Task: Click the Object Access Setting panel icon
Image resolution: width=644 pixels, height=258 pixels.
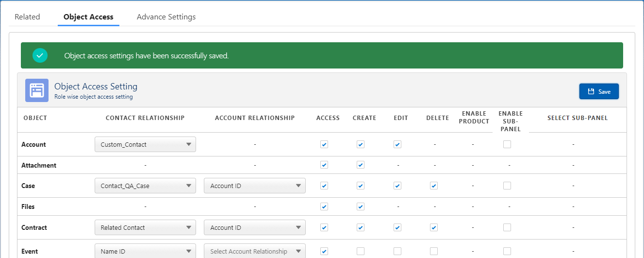Action: coord(37,90)
